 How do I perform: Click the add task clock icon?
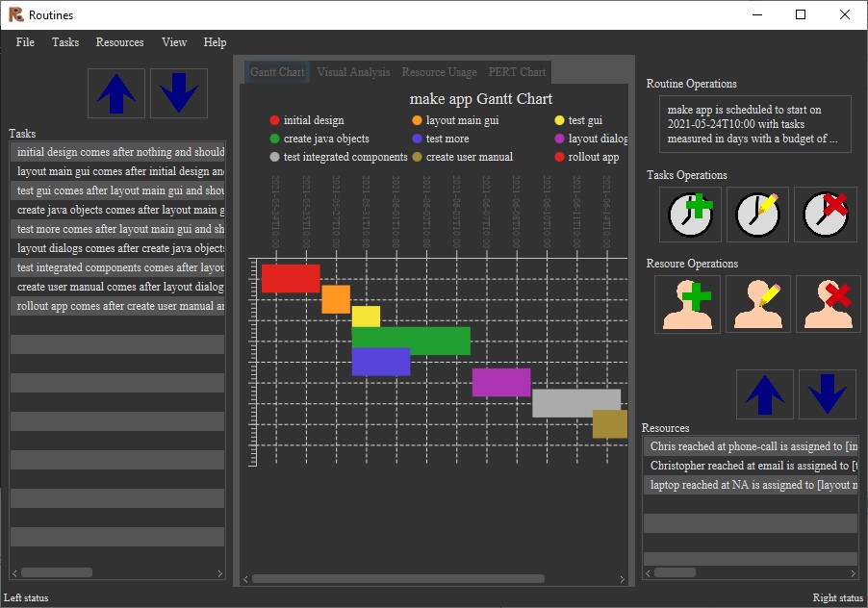[690, 215]
